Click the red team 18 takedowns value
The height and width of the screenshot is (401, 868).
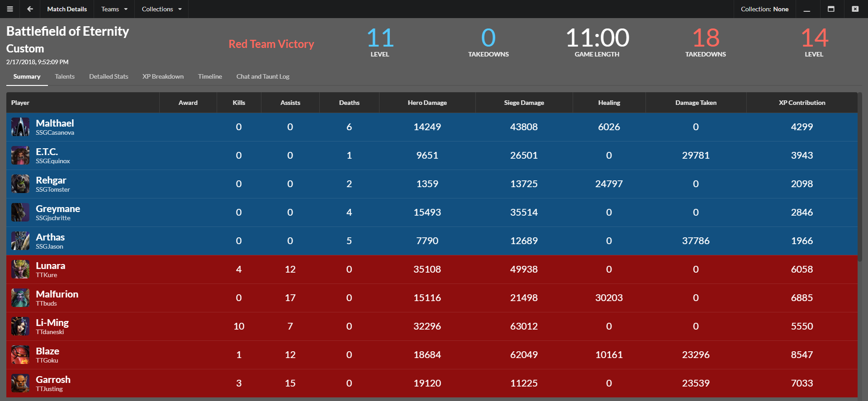point(706,38)
